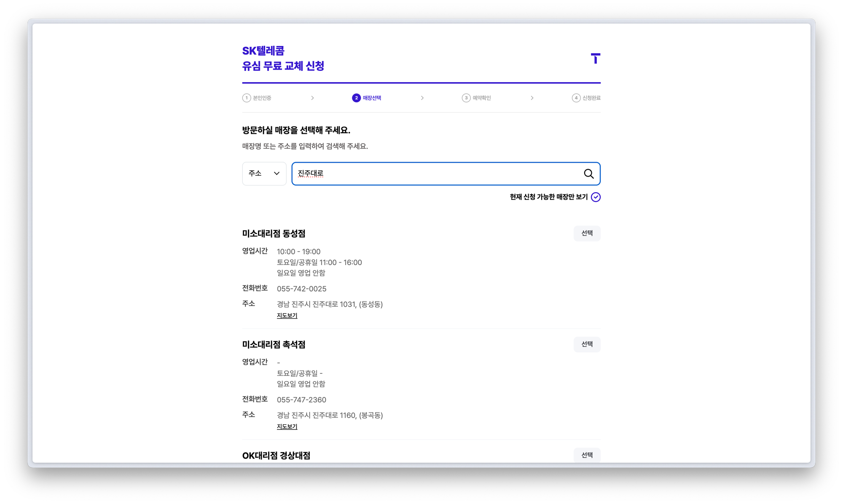
Task: Click 토요일/공휴일 11:00 - 16:00 text
Action: 319,262
